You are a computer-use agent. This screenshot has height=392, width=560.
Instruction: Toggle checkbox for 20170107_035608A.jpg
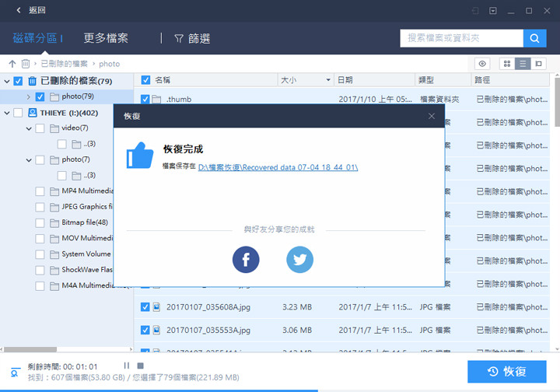(145, 307)
